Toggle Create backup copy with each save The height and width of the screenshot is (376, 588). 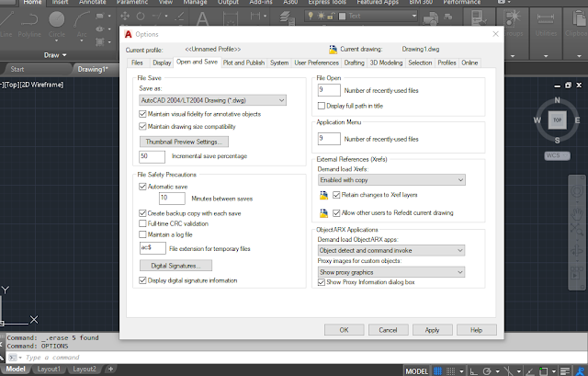[142, 213]
